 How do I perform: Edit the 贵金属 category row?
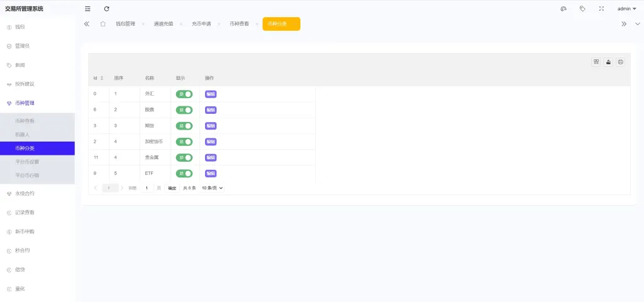click(x=211, y=158)
